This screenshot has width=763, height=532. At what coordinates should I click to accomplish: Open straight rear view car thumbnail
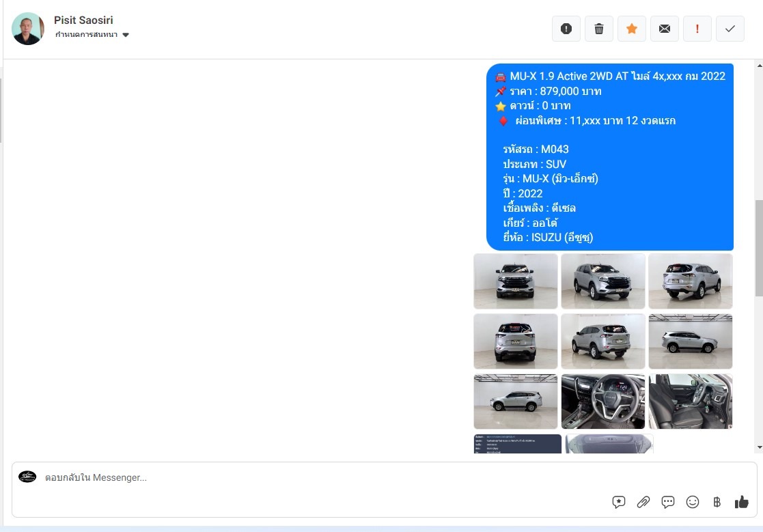[x=515, y=341]
